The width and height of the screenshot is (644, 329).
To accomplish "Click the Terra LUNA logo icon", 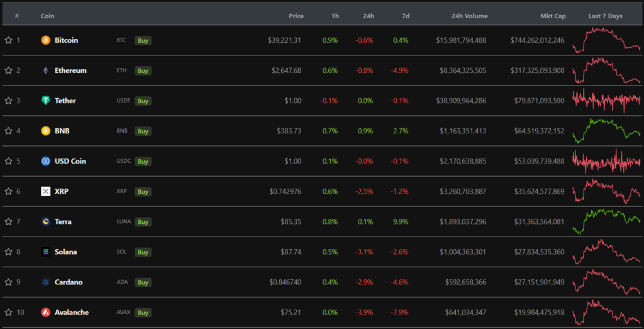I will coord(45,221).
